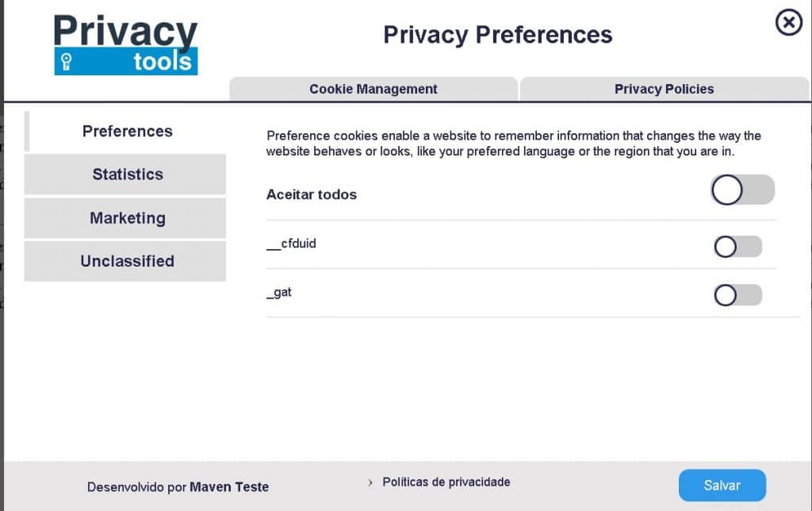Close the Privacy Preferences dialog
Screen dimensions: 812x511
pyautogui.click(x=788, y=23)
